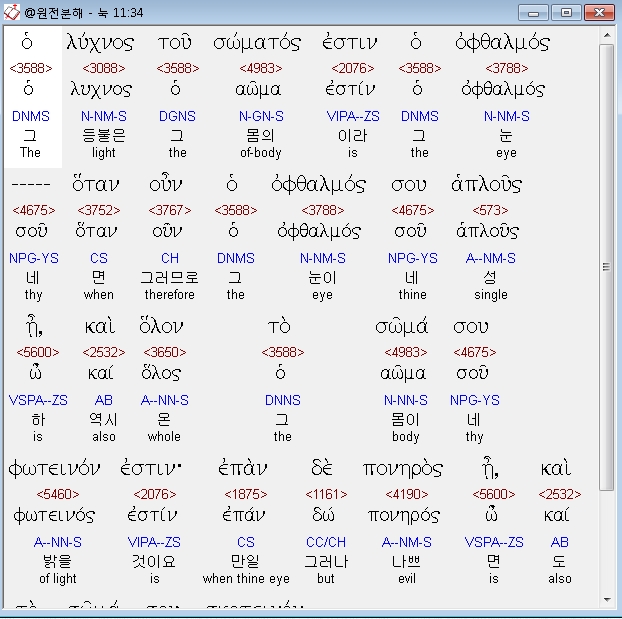Click Strong's number <3752>
The image size is (622, 619).
click(99, 210)
